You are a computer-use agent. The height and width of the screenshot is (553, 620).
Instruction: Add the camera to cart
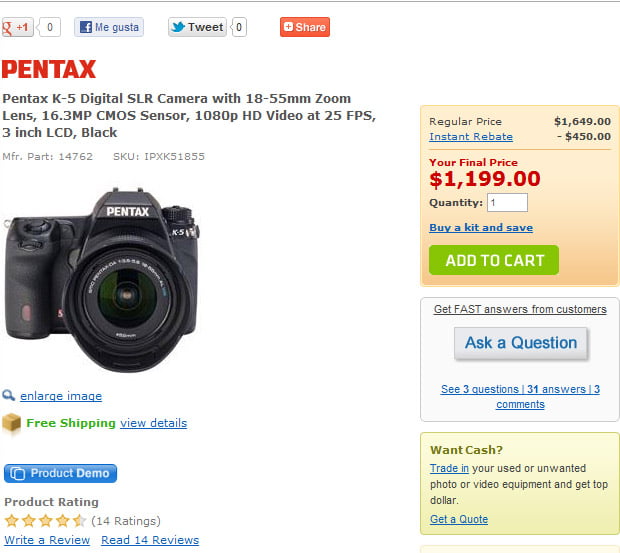pyautogui.click(x=494, y=260)
